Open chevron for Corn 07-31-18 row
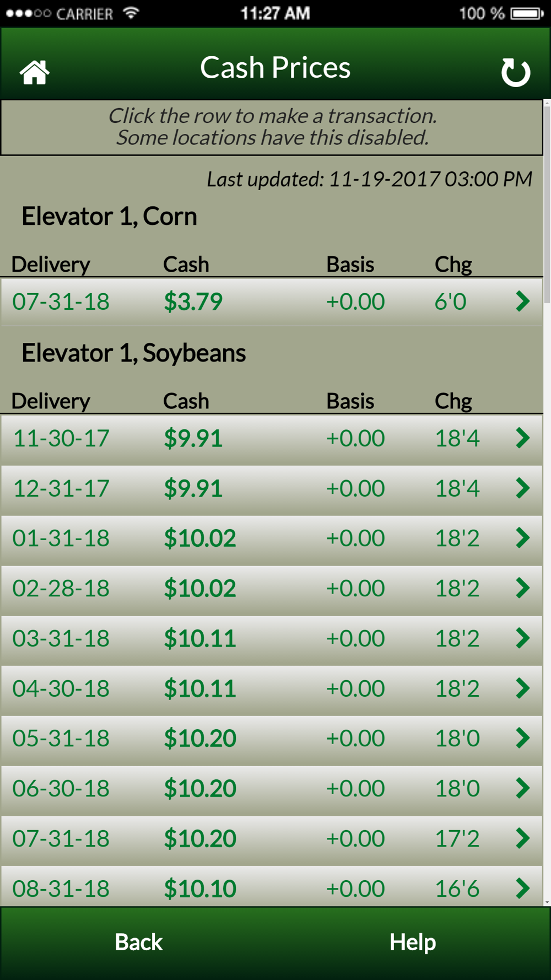This screenshot has width=551, height=980. pyautogui.click(x=523, y=301)
